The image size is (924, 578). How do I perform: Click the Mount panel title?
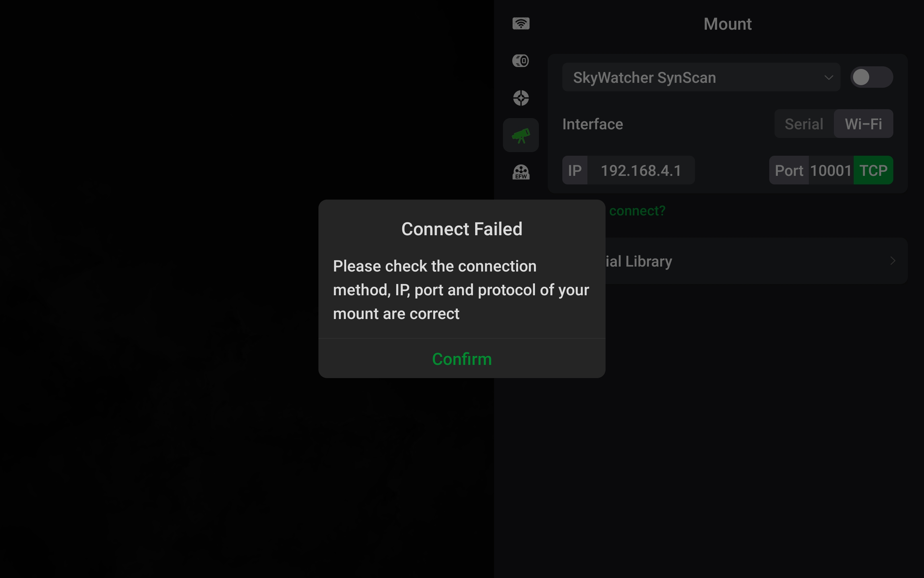[x=727, y=24]
